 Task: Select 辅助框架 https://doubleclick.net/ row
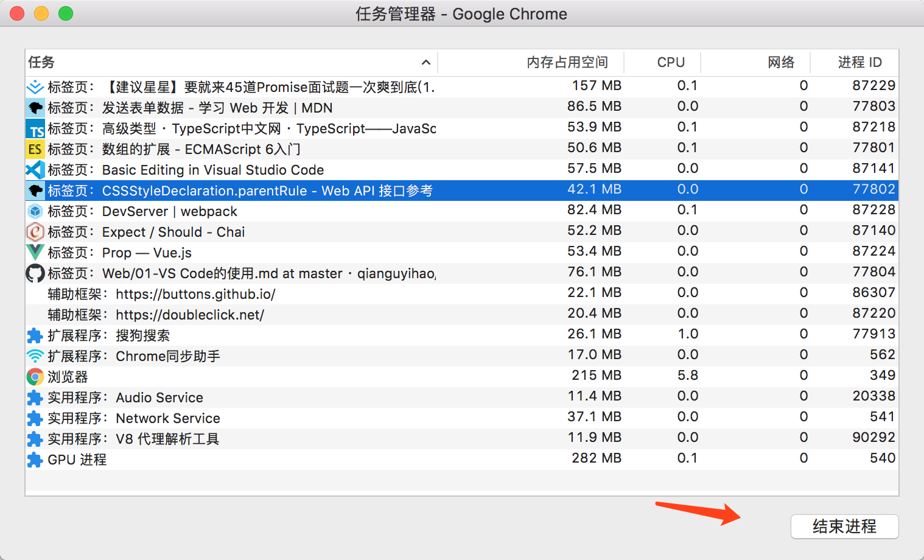click(462, 315)
